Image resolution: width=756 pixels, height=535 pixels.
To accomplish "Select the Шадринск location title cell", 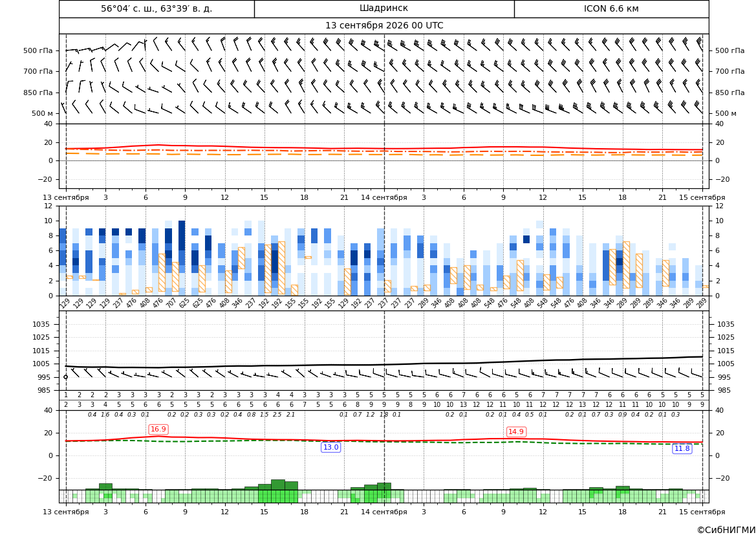I will (x=384, y=8).
